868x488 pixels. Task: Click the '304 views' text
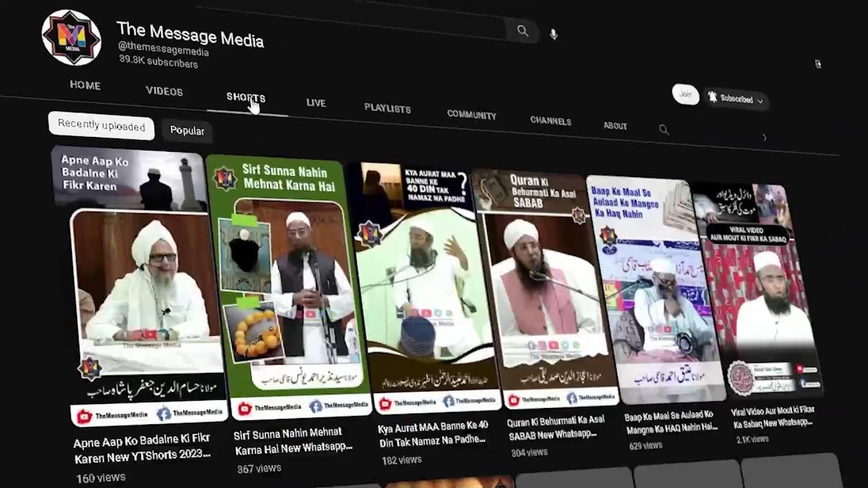[529, 452]
